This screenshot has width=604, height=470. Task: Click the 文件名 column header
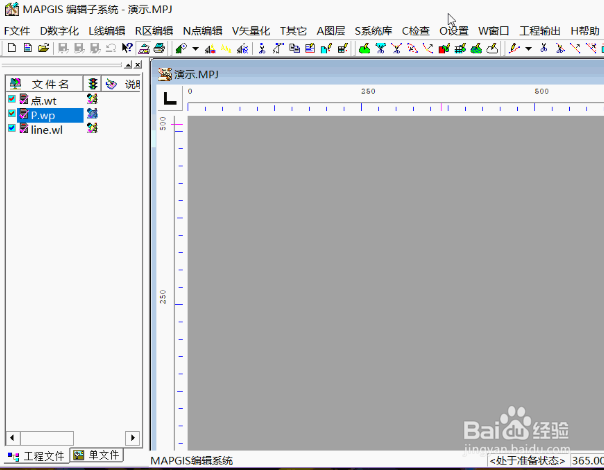pyautogui.click(x=44, y=84)
